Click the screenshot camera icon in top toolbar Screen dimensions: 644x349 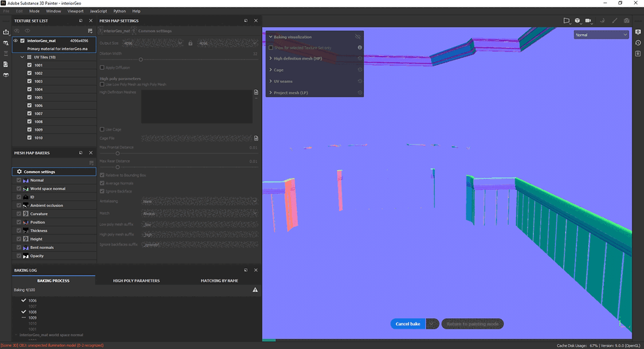tap(626, 20)
